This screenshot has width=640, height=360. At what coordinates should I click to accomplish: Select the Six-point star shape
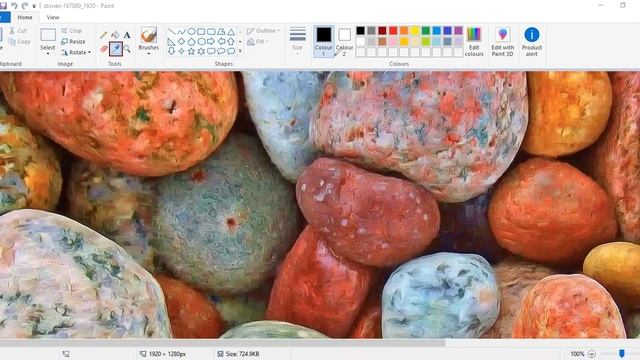201,51
